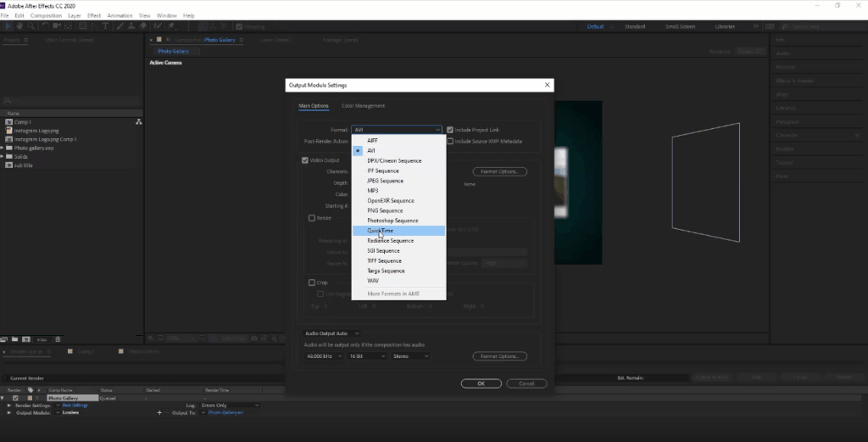
Task: Select the Pan Behind anchor point tool
Action: click(68, 26)
